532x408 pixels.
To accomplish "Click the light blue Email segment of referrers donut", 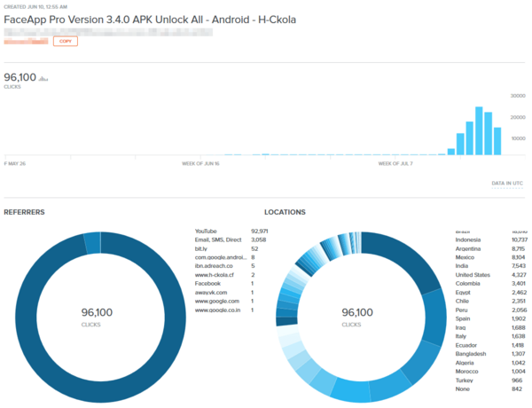I will click(92, 242).
